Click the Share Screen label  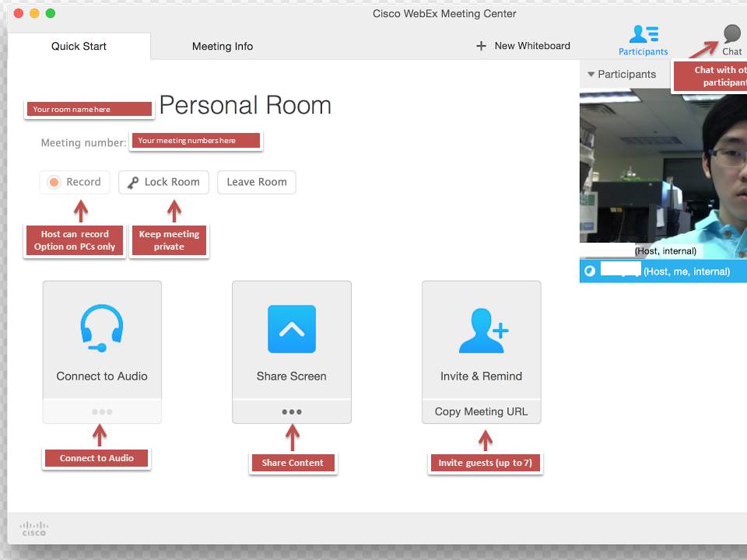[292, 376]
